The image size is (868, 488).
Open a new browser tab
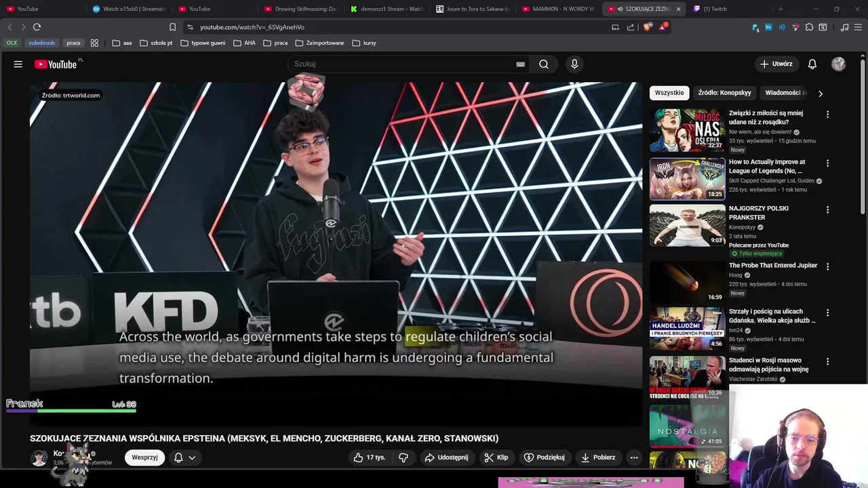781,9
